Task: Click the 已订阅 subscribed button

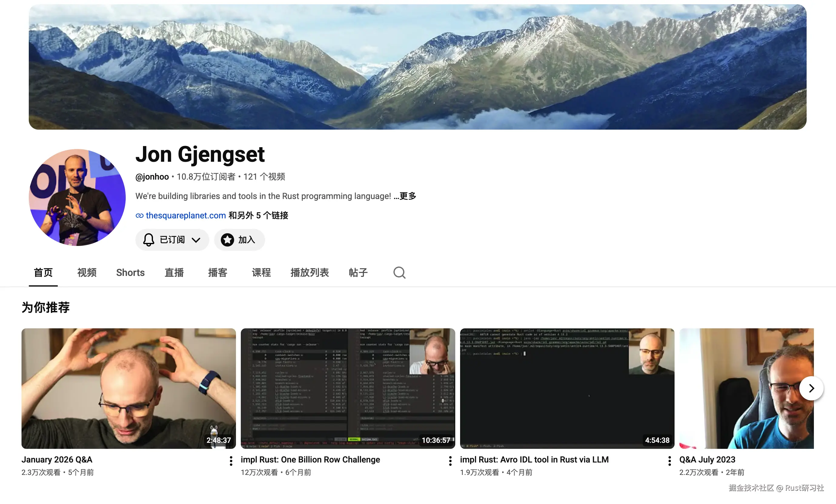Action: point(172,240)
